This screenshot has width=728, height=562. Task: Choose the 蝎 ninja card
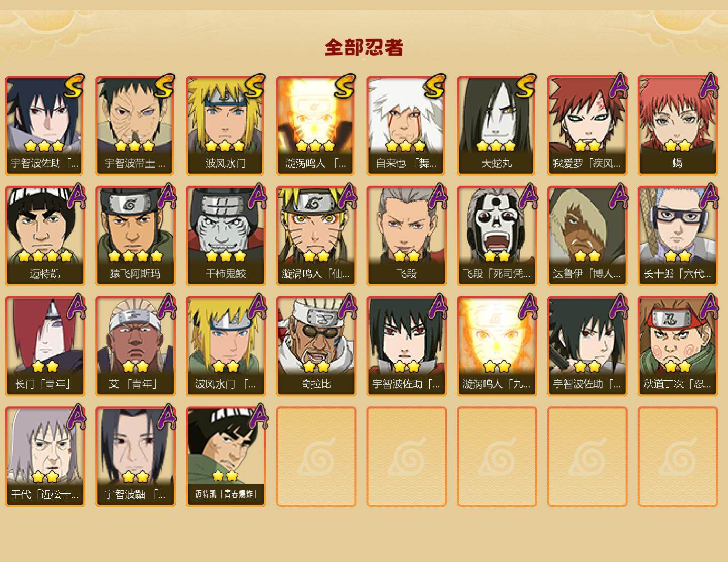677,125
